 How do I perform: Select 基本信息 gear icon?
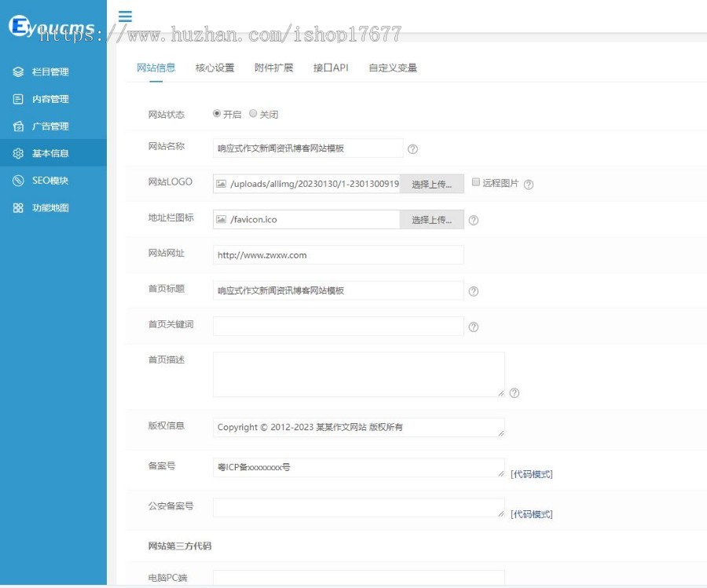point(18,153)
